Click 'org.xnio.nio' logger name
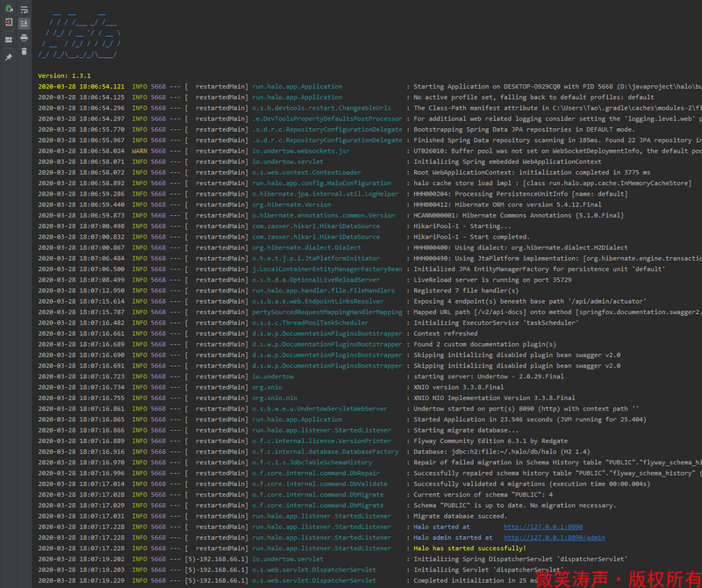Image resolution: width=702 pixels, height=588 pixels. click(275, 398)
